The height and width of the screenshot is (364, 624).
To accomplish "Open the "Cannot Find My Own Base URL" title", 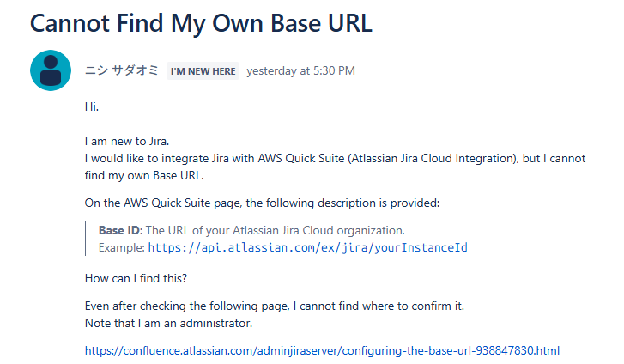I will point(201,22).
